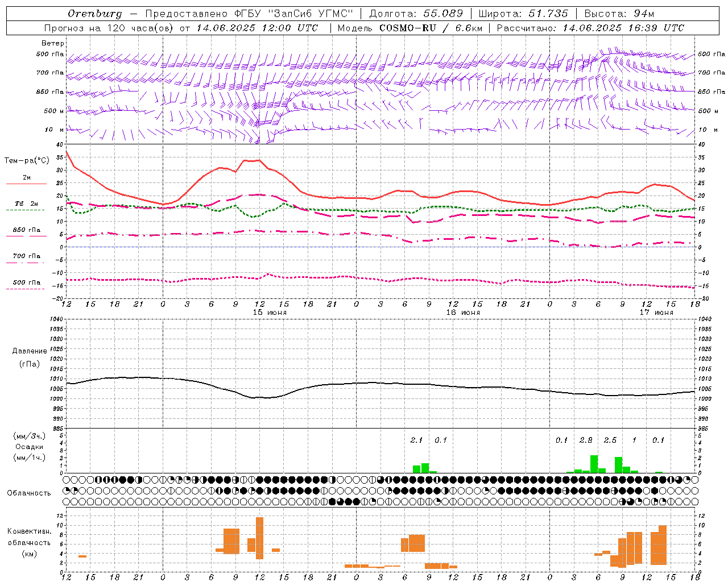Click the station name Orenburg in header
Image resolution: width=728 pixels, height=582 pixels.
pos(94,14)
